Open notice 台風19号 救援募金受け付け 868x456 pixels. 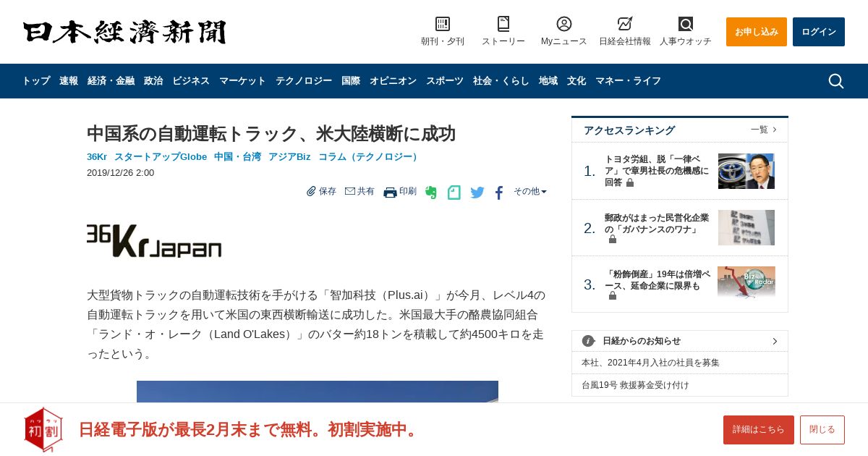tap(635, 385)
